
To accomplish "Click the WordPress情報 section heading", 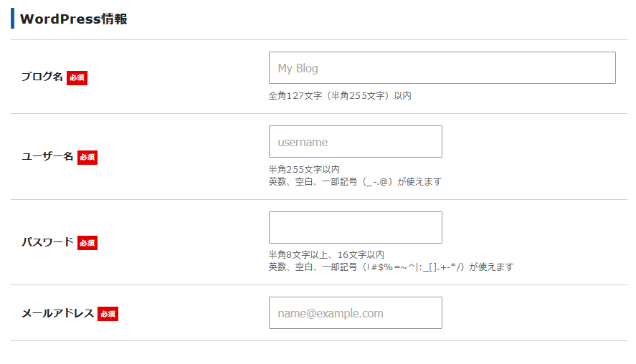I will (x=73, y=19).
